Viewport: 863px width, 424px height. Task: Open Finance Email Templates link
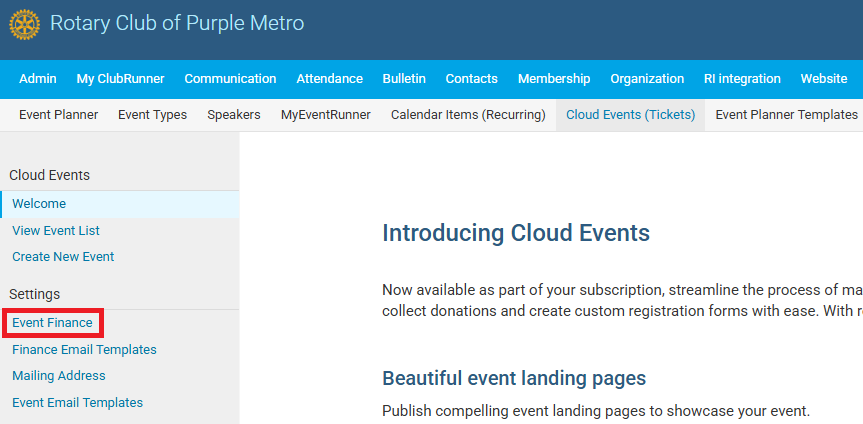(x=84, y=350)
